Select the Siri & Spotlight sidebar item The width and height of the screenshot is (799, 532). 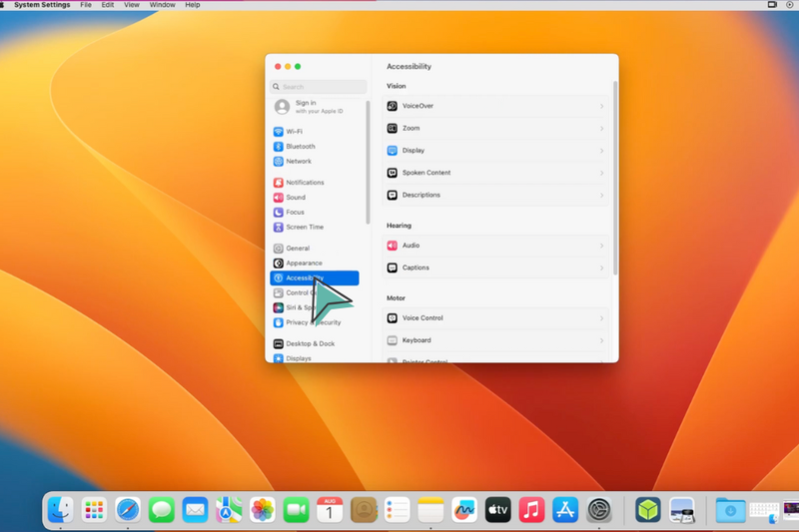[x=315, y=307]
